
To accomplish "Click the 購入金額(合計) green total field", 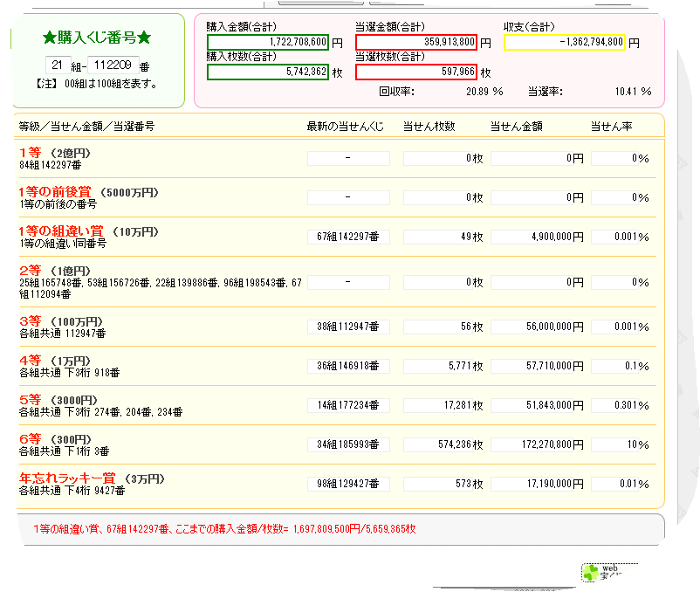I will (x=268, y=43).
